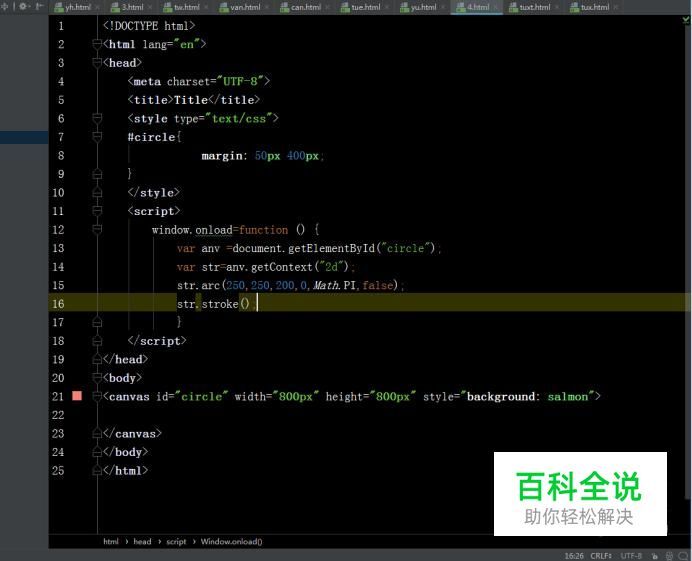The height and width of the screenshot is (561, 692).
Task: Hide the project tool window
Action: pos(39,7)
